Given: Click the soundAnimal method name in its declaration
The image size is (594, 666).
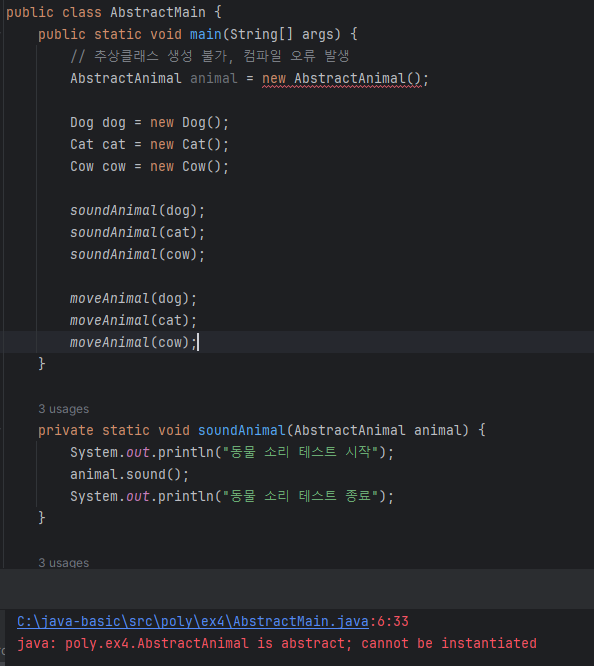Looking at the screenshot, I should coord(241,430).
